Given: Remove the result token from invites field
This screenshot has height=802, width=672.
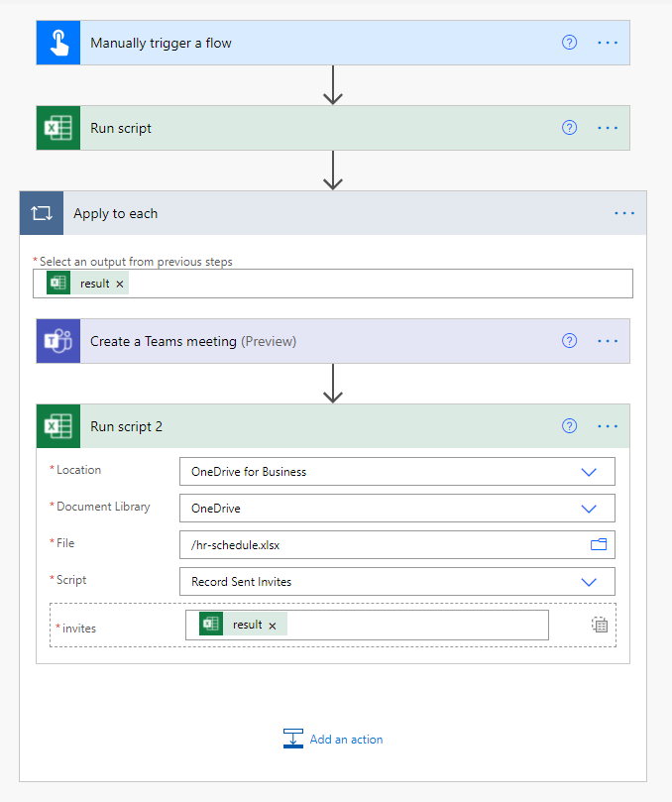Looking at the screenshot, I should coord(272,624).
